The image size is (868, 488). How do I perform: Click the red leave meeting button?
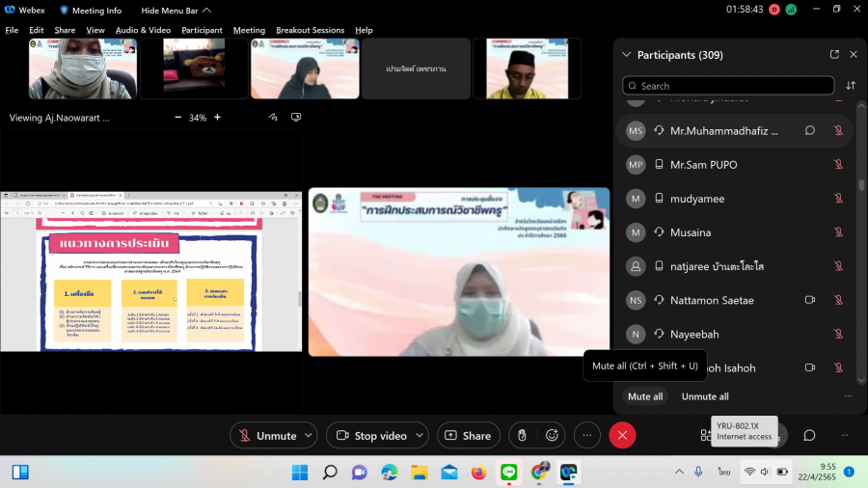point(622,436)
